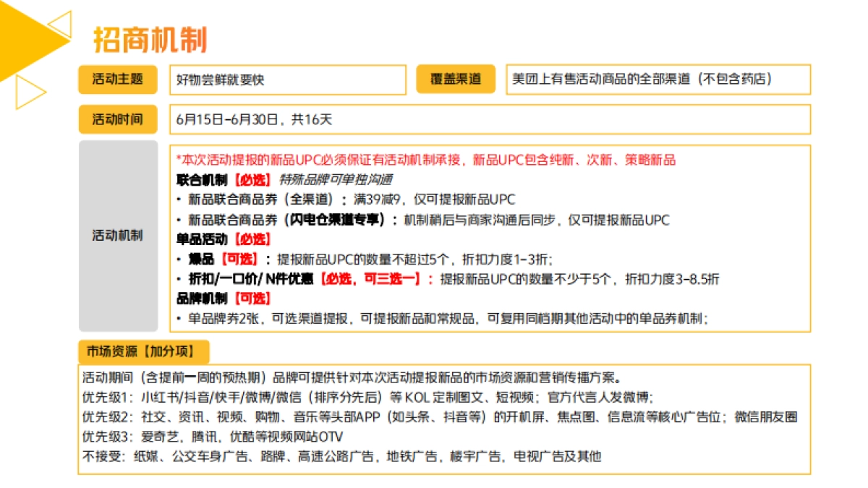This screenshot has width=868, height=488.
Task: Select the small outlined triangle arrow on left
Action: [27, 93]
